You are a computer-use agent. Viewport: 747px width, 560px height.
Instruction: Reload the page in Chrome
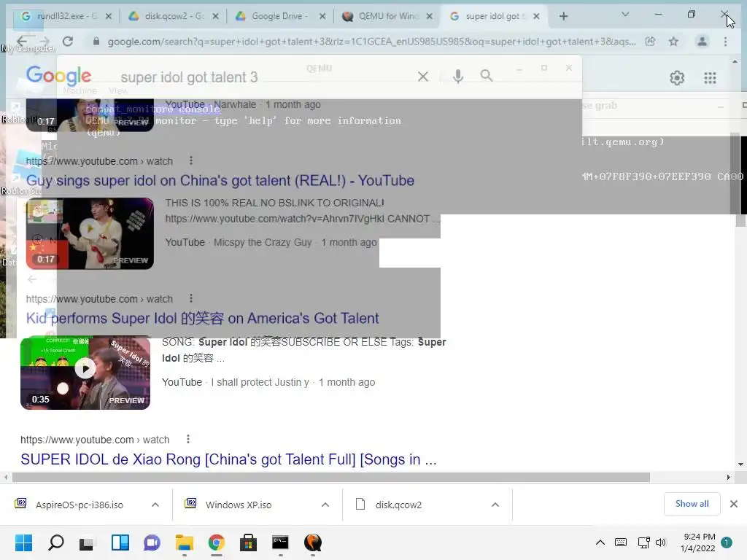coord(68,42)
